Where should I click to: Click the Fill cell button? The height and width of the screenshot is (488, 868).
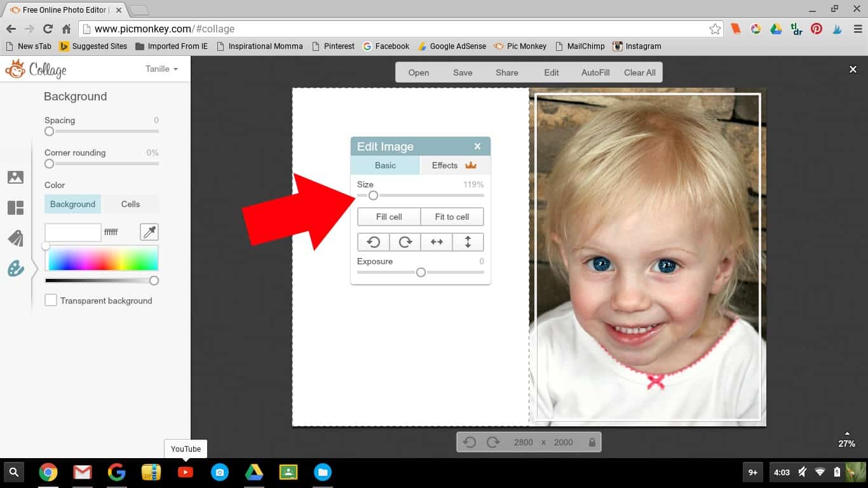pos(389,217)
